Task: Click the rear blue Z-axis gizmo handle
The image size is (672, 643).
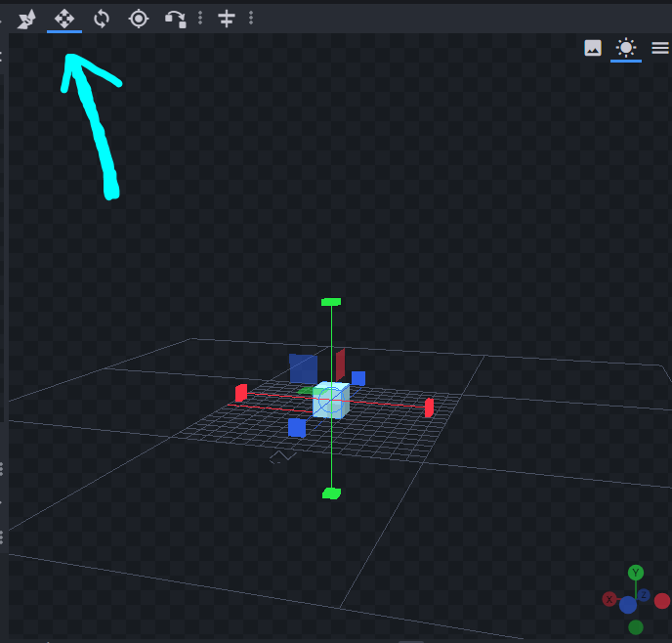Action: [x=358, y=378]
